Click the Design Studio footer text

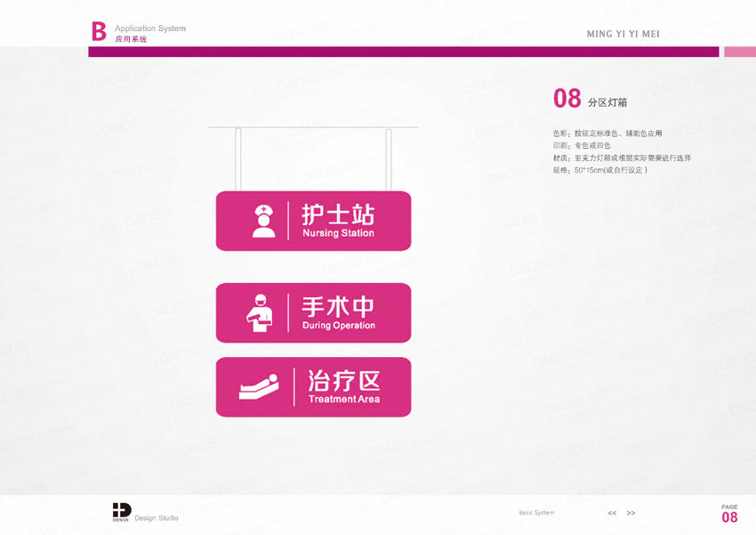pyautogui.click(x=157, y=518)
